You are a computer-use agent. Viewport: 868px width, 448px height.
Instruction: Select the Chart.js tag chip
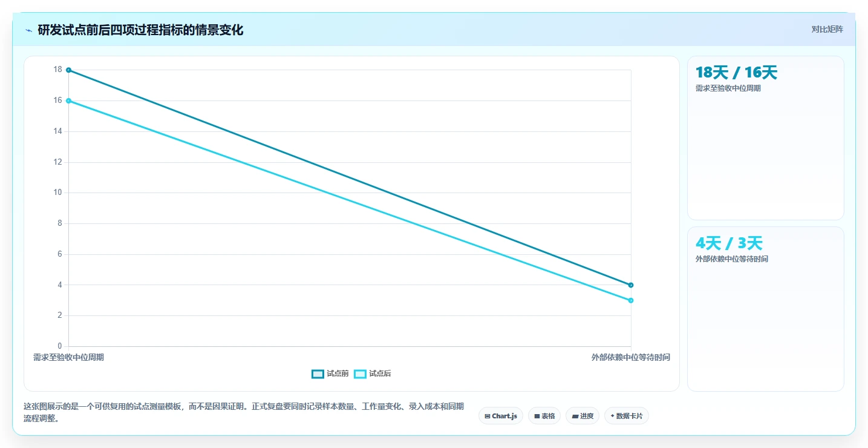point(501,416)
